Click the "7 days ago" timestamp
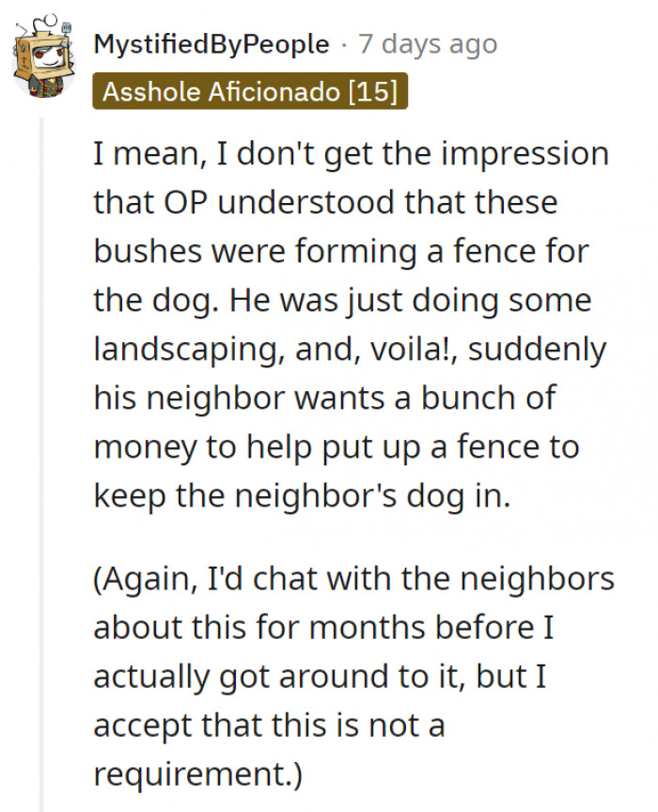Image resolution: width=658 pixels, height=812 pixels. pos(428,43)
